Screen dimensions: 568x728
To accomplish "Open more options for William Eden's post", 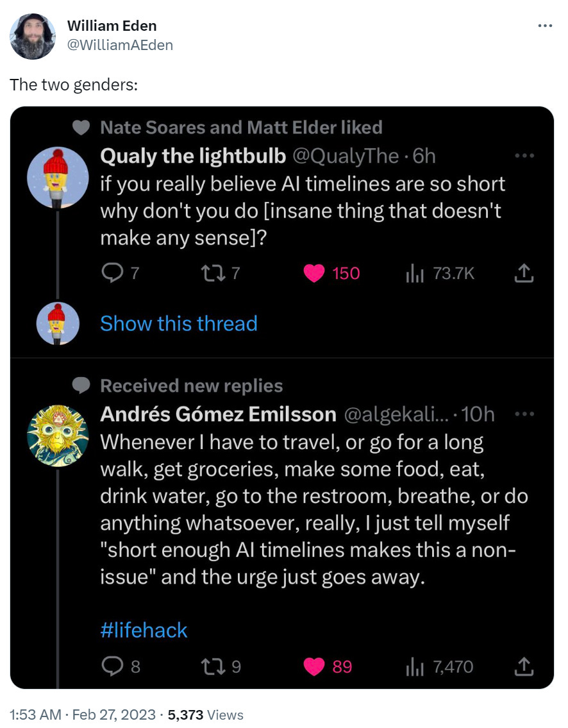I will (x=544, y=26).
